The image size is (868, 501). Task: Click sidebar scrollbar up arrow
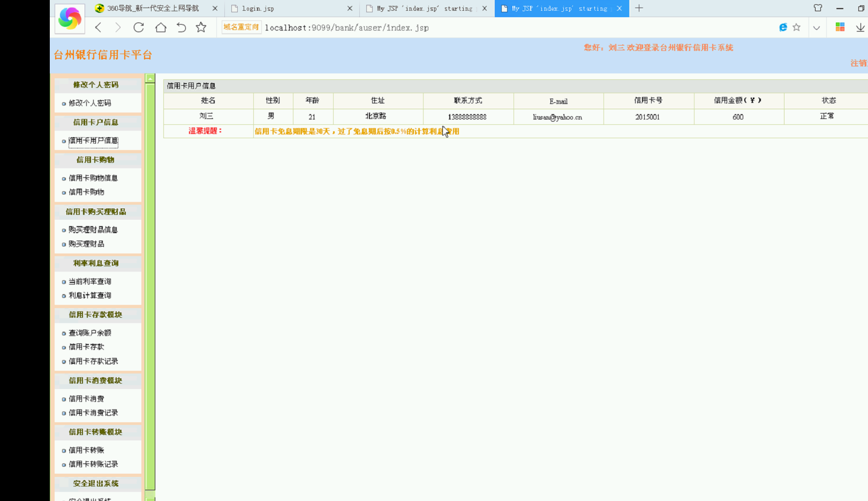[150, 79]
